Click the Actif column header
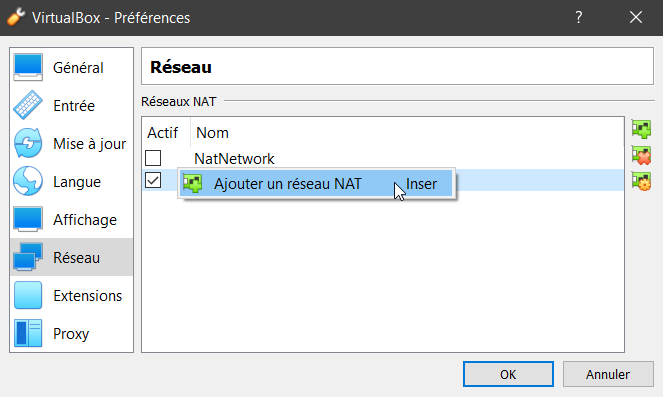The height and width of the screenshot is (397, 663). click(163, 133)
